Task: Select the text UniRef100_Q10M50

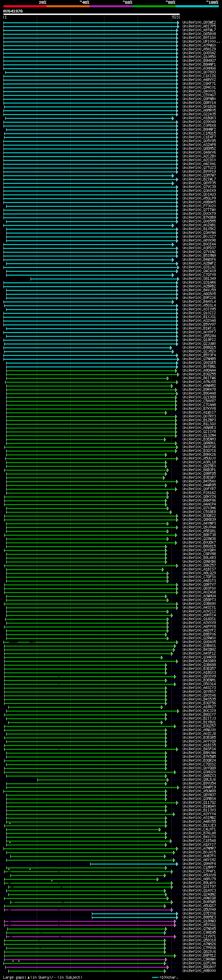Action: [199, 57]
